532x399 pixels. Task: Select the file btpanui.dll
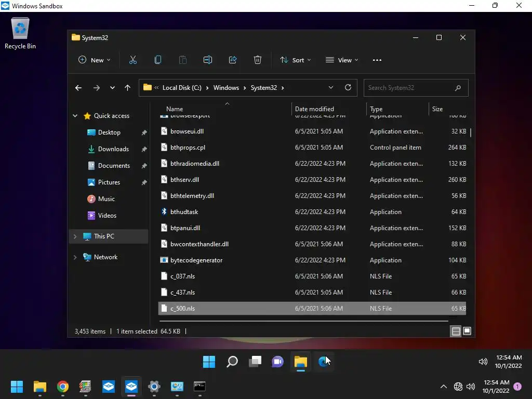tap(312, 228)
